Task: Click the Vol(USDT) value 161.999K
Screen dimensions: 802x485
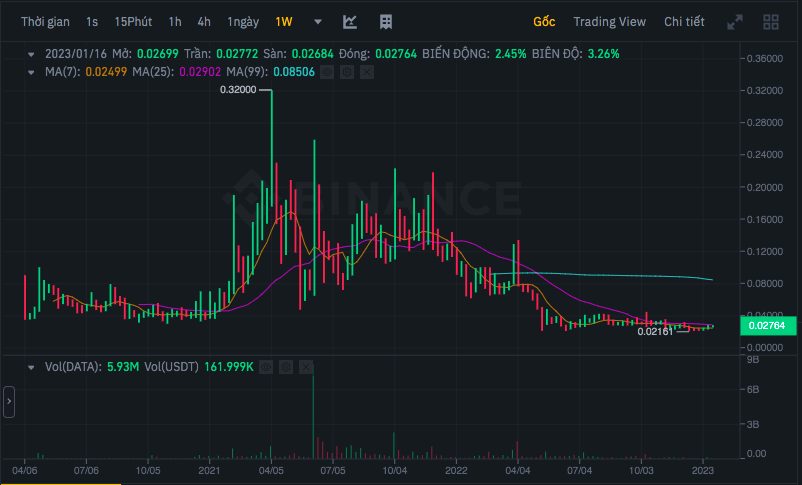Action: click(x=229, y=367)
